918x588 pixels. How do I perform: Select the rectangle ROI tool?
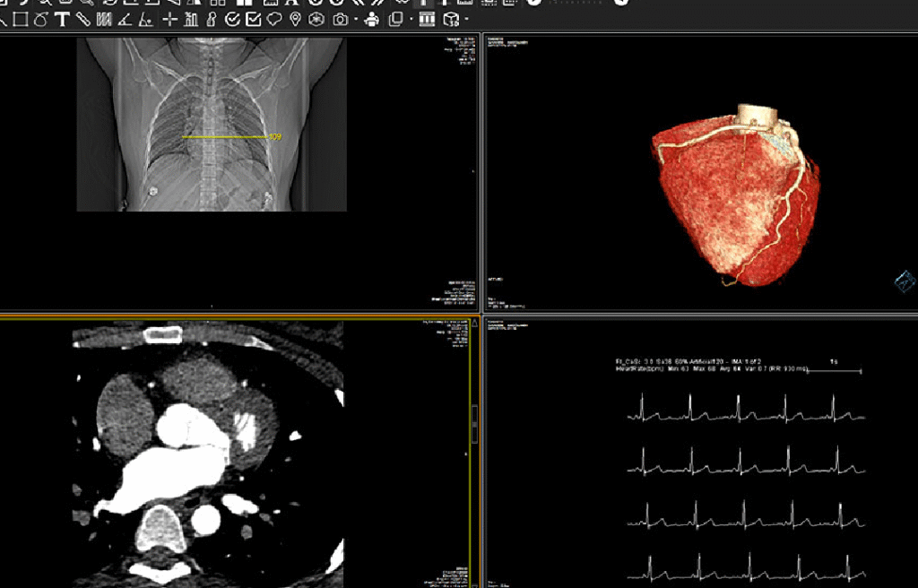click(x=21, y=20)
